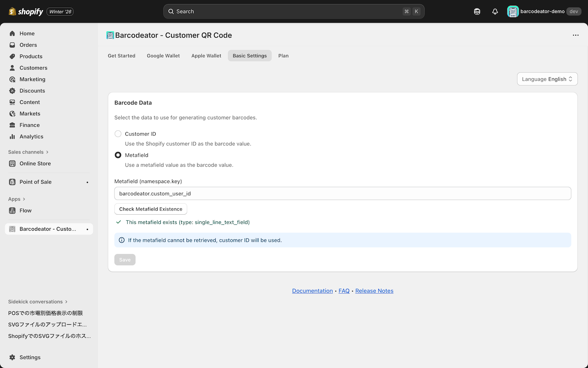Click the Products tag icon

click(12, 56)
